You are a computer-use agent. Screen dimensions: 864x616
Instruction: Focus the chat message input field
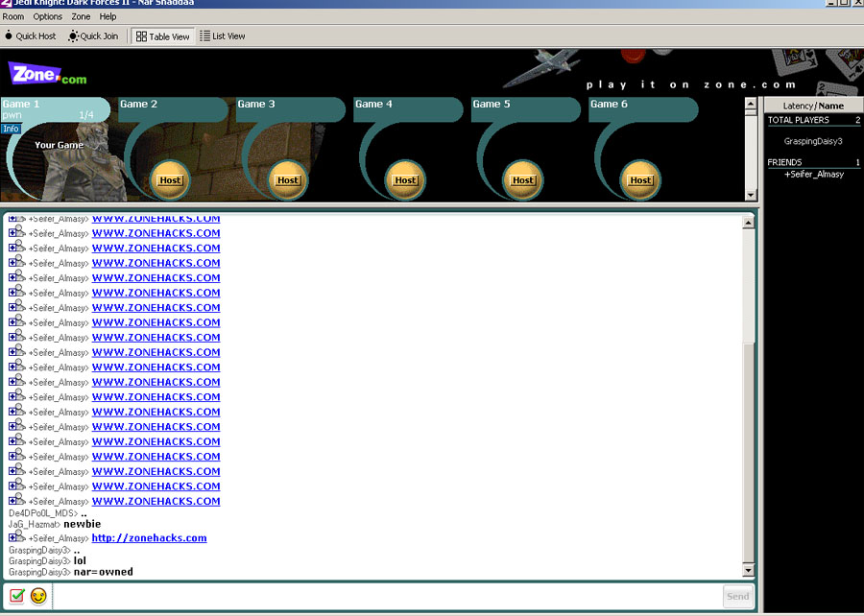point(387,596)
